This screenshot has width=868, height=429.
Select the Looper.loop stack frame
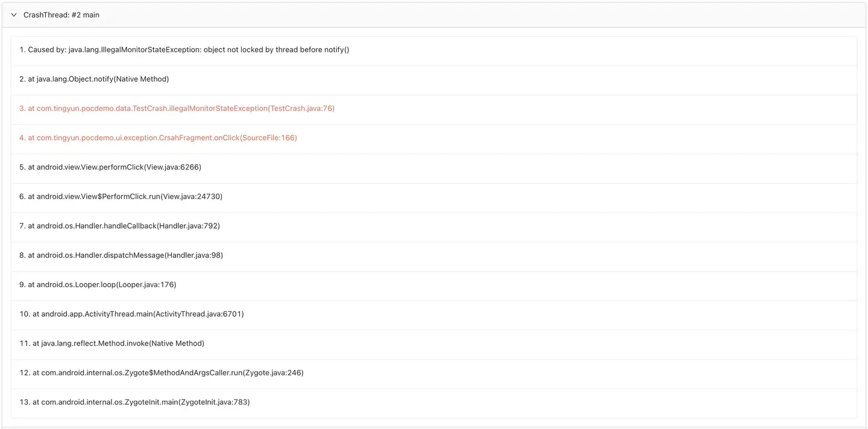(98, 285)
